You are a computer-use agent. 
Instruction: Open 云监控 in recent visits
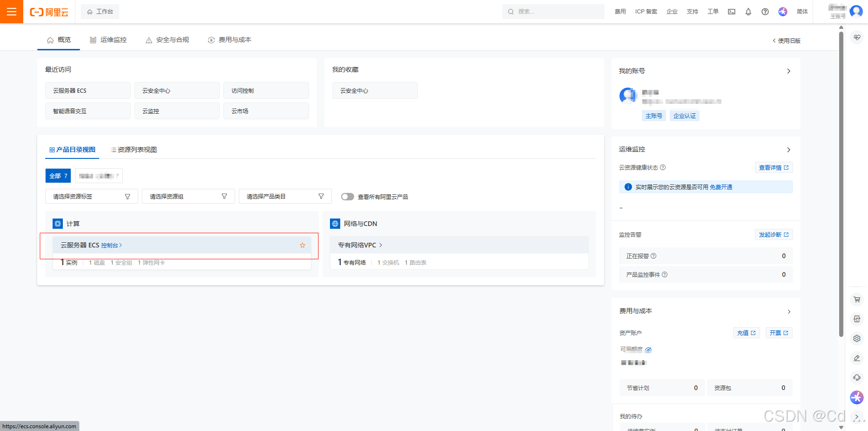point(177,111)
